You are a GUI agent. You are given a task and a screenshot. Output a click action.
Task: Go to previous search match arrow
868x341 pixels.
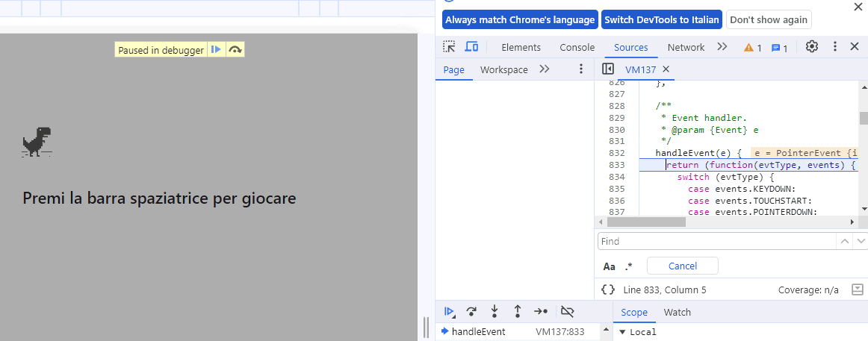843,241
